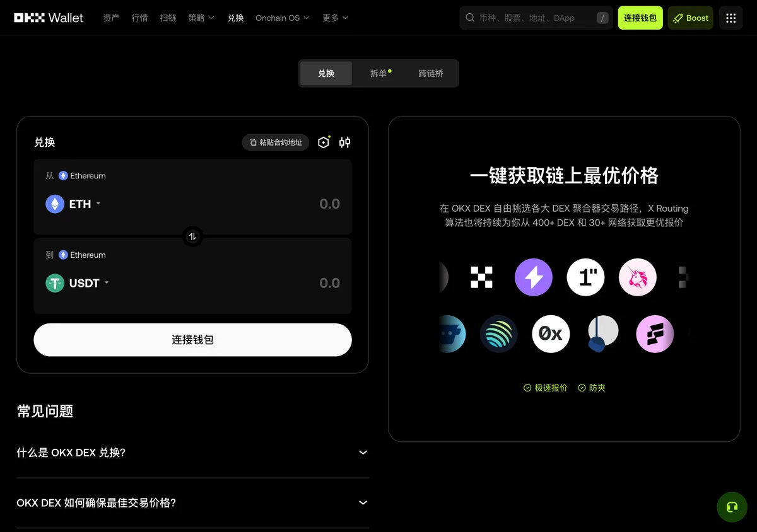The height and width of the screenshot is (532, 757).
Task: Click the OKX checkered DEX logo
Action: [481, 277]
